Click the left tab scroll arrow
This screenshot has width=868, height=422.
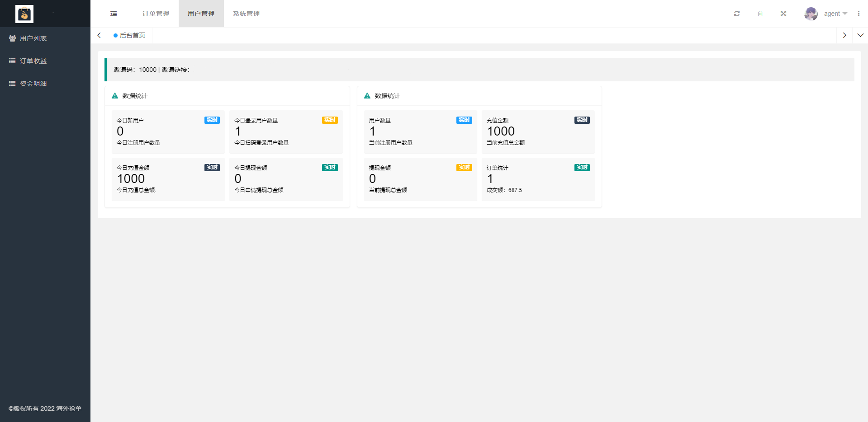click(99, 35)
